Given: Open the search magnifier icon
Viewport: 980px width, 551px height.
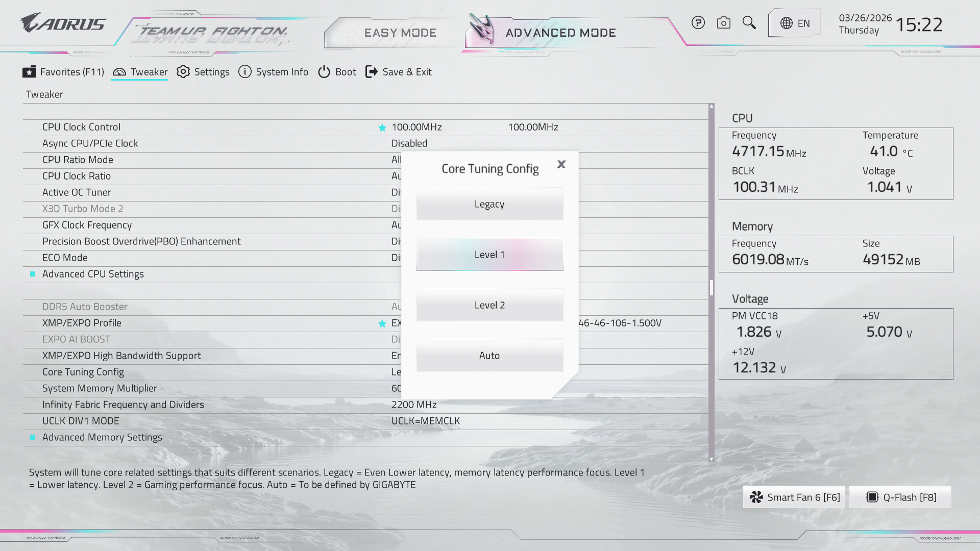Looking at the screenshot, I should pyautogui.click(x=749, y=23).
